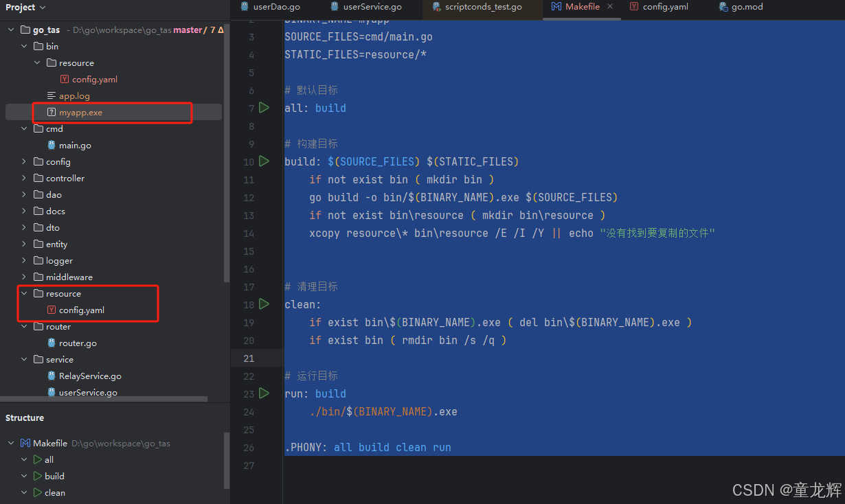Select 'all' target in Structure panel
Image resolution: width=845 pixels, height=504 pixels.
(x=49, y=460)
